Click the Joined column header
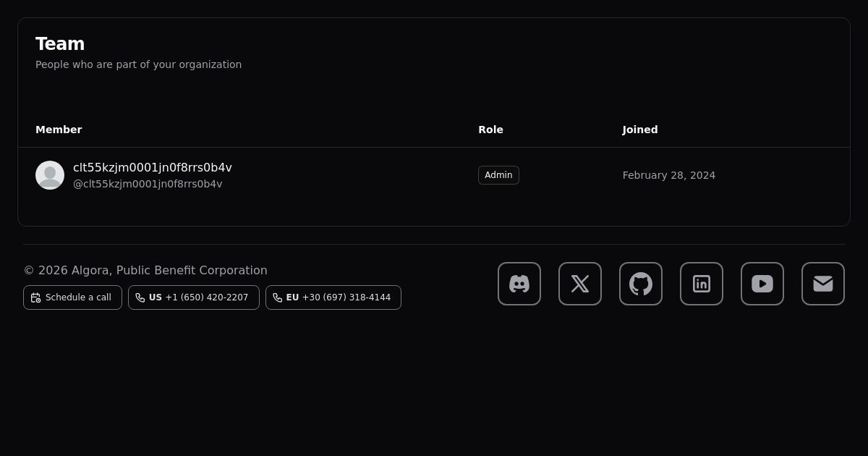The height and width of the screenshot is (456, 868). point(640,130)
